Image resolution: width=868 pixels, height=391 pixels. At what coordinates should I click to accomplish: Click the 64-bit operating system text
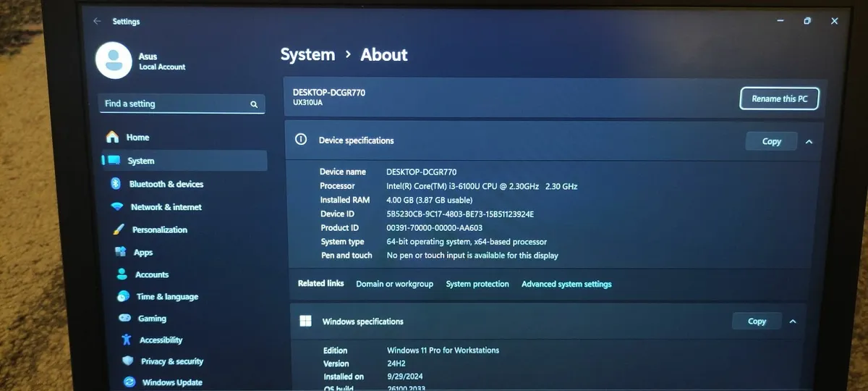[x=467, y=242]
